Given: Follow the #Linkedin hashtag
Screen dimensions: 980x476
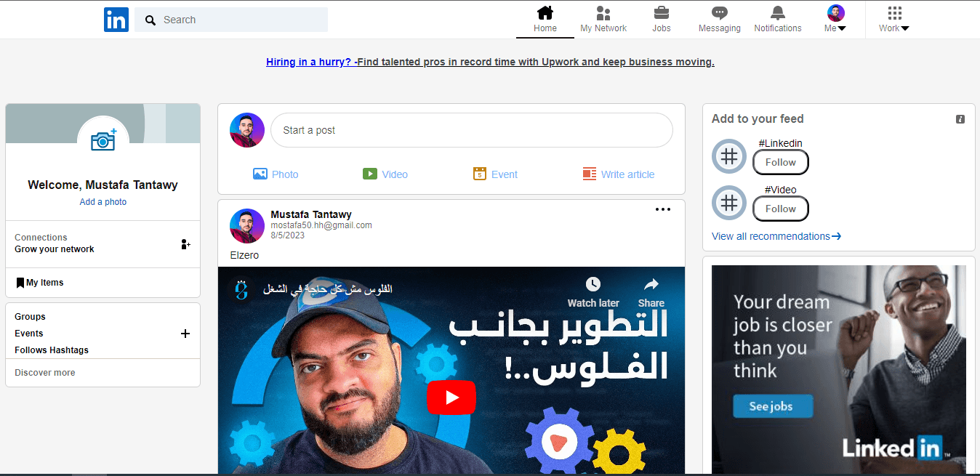Looking at the screenshot, I should pyautogui.click(x=781, y=162).
